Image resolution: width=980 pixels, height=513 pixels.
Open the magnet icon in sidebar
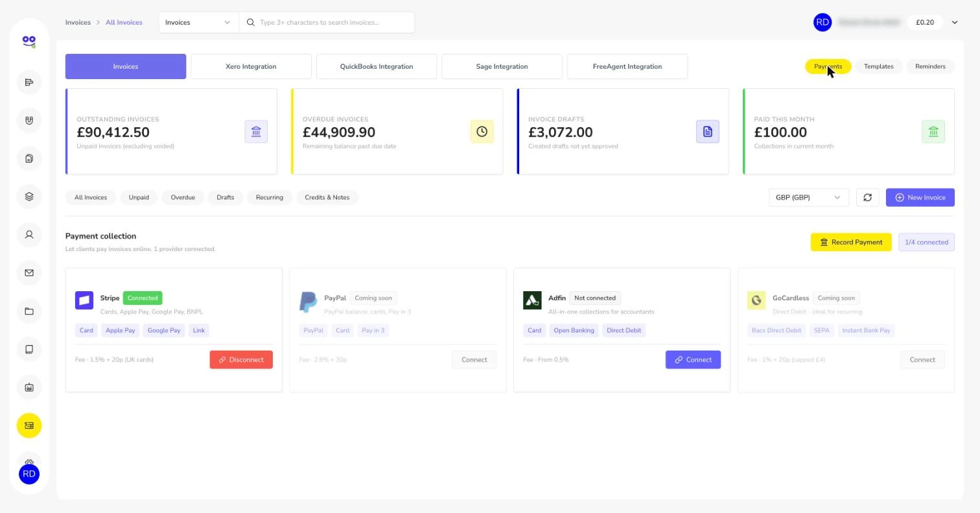tap(29, 121)
